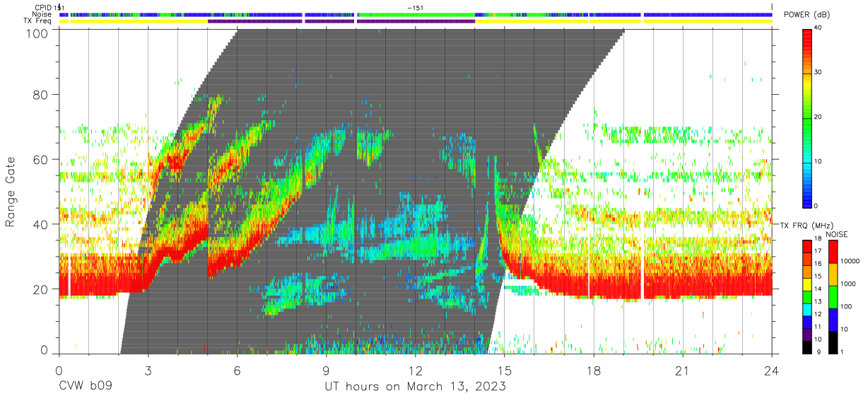The image size is (868, 401).
Task: Click the '30' tick on the power colorbar
Action: (819, 73)
